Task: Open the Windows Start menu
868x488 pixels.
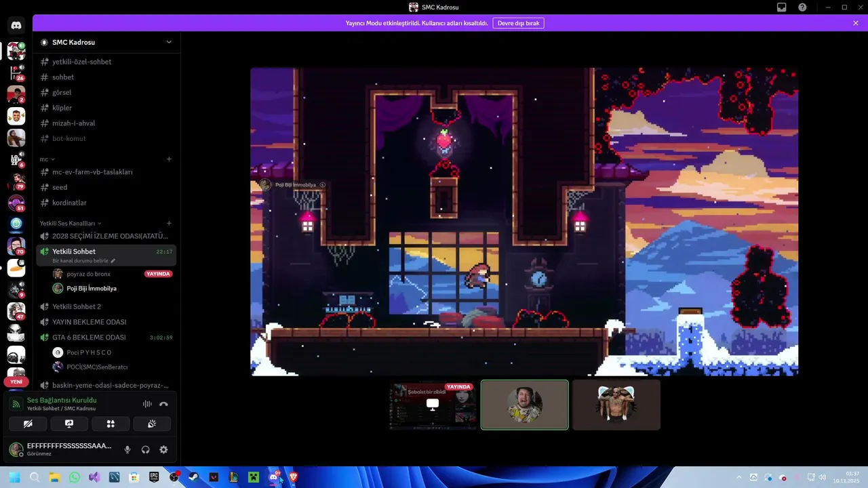Action: click(14, 477)
